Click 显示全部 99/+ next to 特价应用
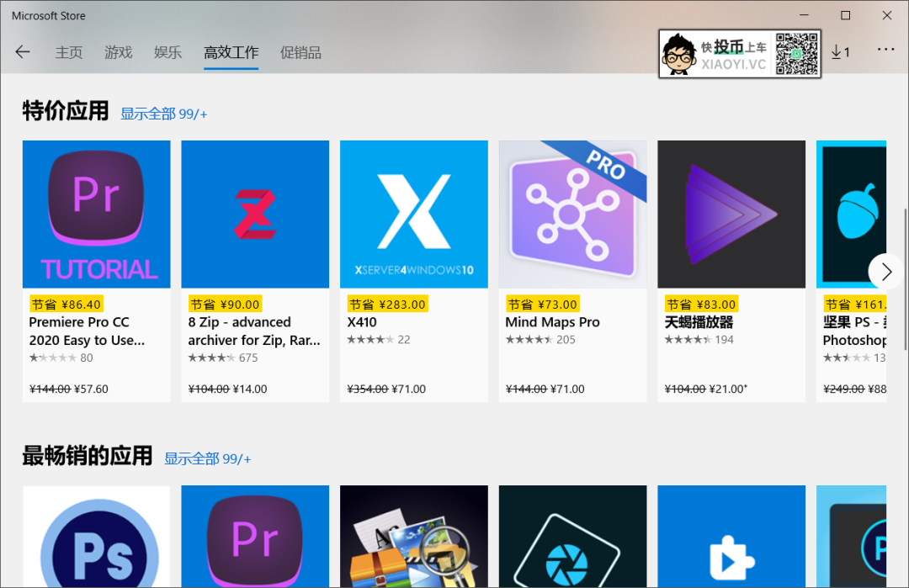Screen dimensions: 909x588 pos(162,113)
